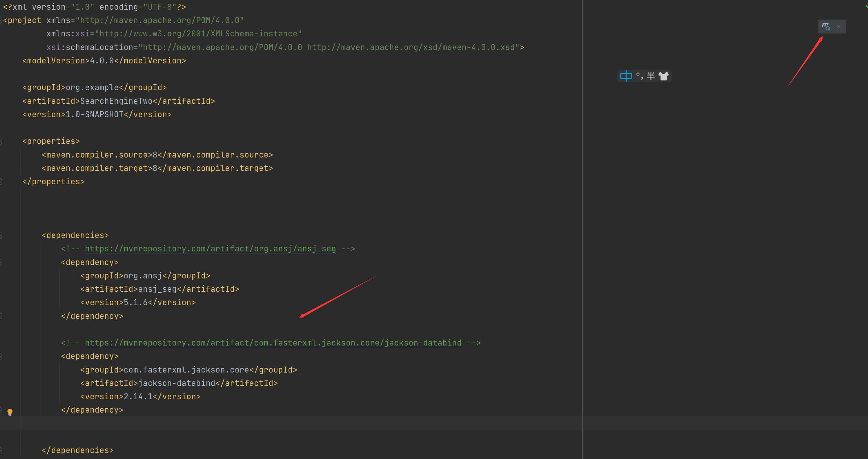Click the closing dependencies tag
This screenshot has height=459, width=868.
click(78, 450)
